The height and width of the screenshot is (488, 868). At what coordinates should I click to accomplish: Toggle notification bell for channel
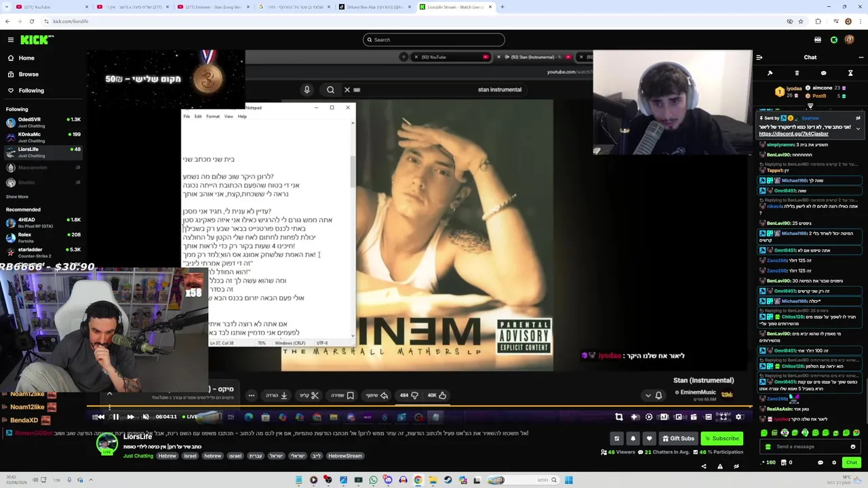point(633,439)
